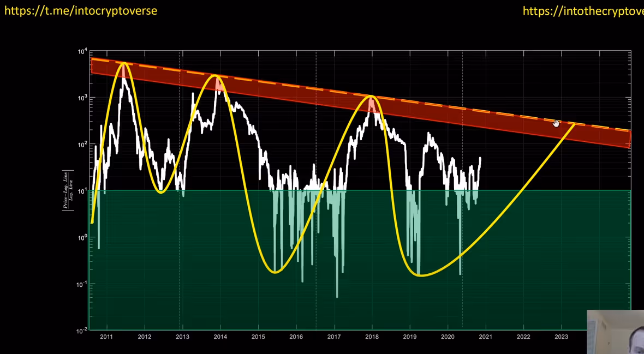Click the white line's endpoint in late 2020
Screen dimensions: 644x354
pos(480,159)
